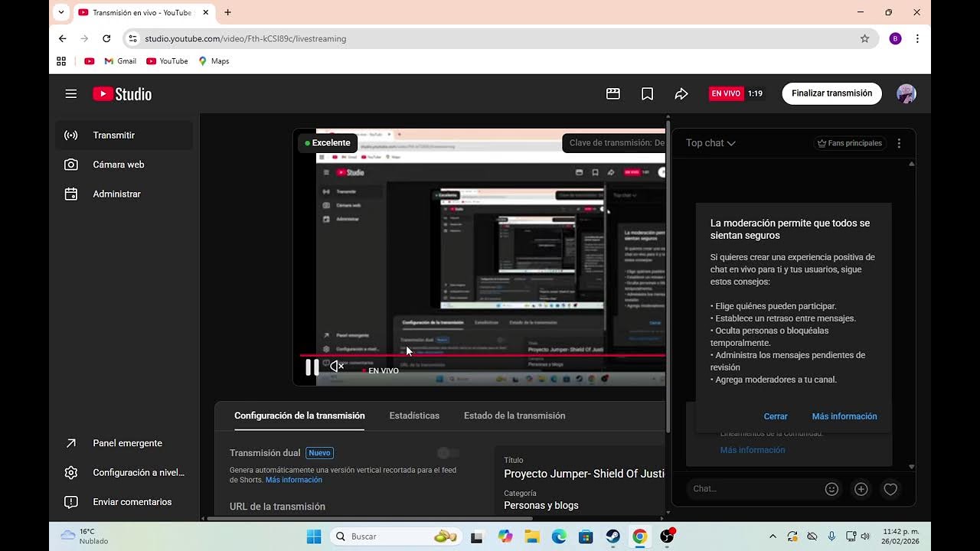This screenshot has height=551, width=980.
Task: Click the horizontal scrollbar under settings
Action: (x=369, y=518)
